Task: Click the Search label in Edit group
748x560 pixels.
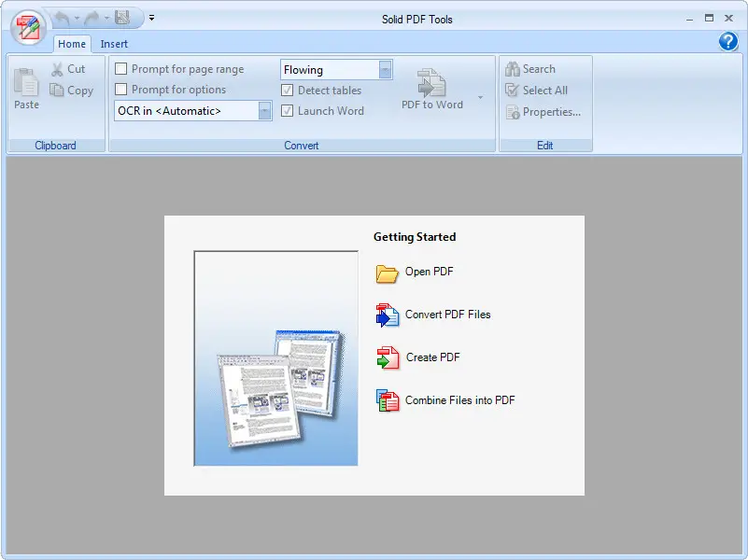Action: [x=539, y=69]
